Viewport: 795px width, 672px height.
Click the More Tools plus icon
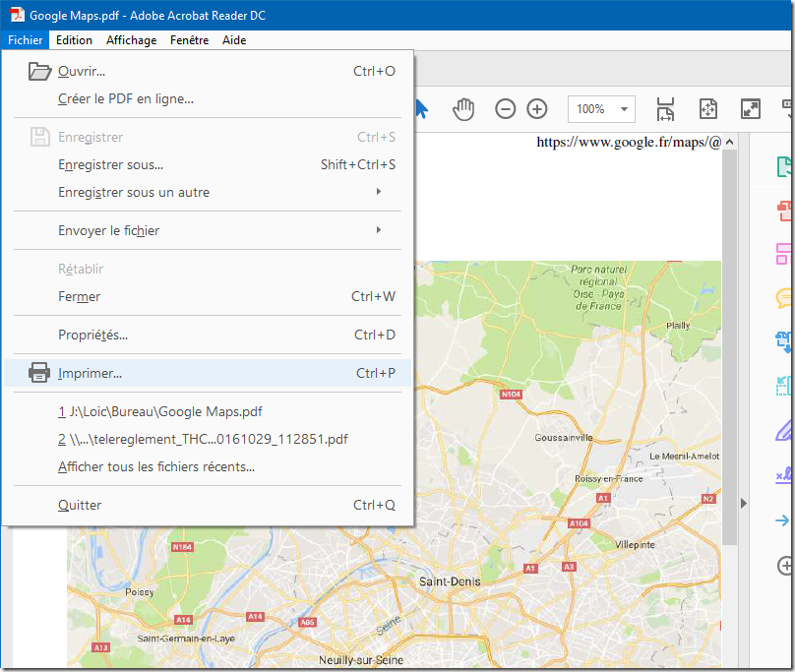785,566
